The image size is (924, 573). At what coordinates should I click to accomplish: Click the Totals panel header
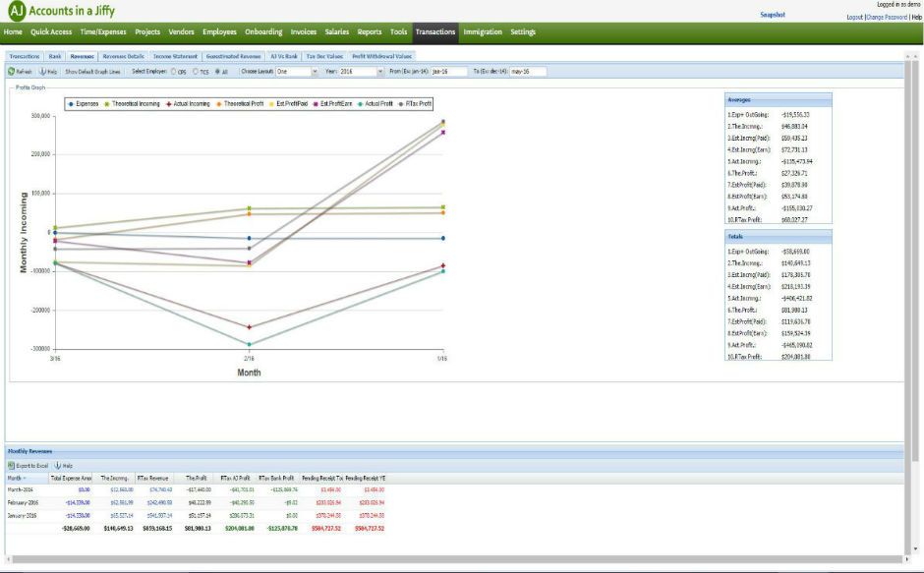point(778,237)
